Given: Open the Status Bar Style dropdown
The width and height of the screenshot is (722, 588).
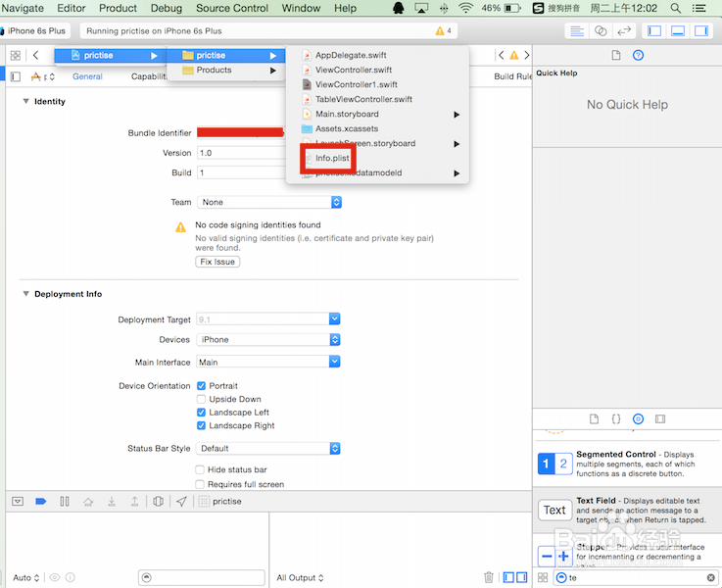Looking at the screenshot, I should pos(268,448).
